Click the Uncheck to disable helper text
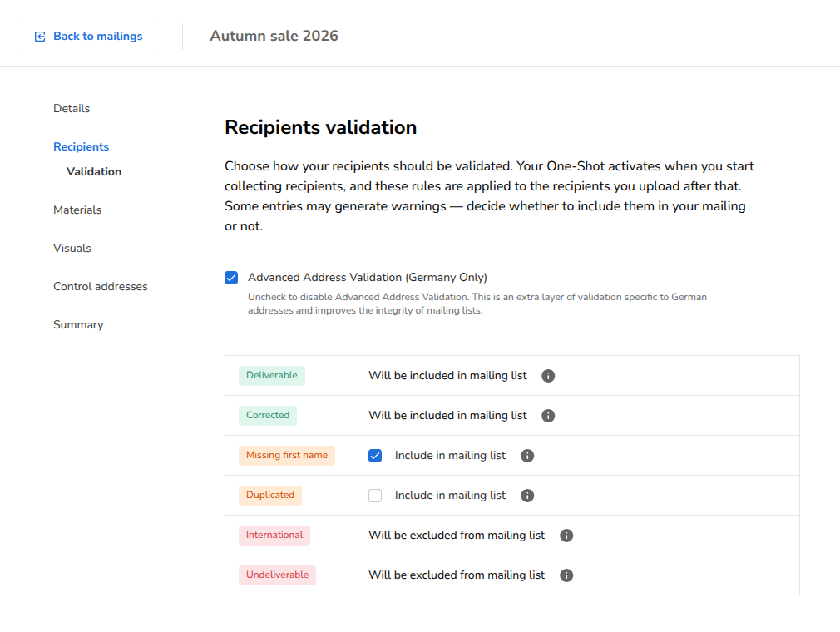This screenshot has width=840, height=632. pos(477,304)
